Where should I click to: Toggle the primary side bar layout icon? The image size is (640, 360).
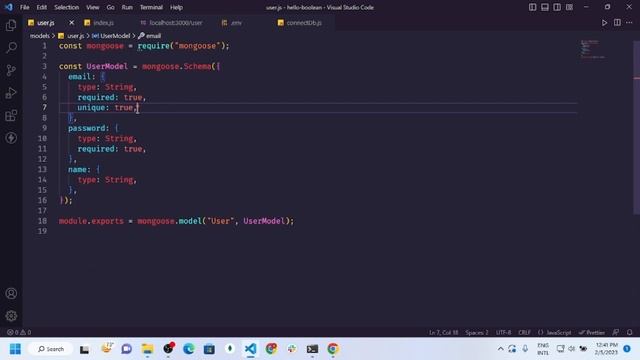(x=532, y=7)
